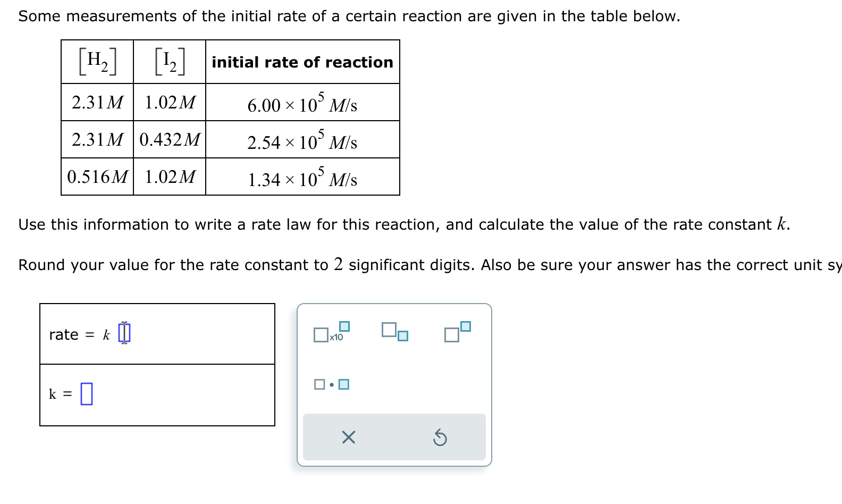Viewport: 842px width, 504px height.
Task: Insert the multiplication dot template
Action: pos(331,383)
